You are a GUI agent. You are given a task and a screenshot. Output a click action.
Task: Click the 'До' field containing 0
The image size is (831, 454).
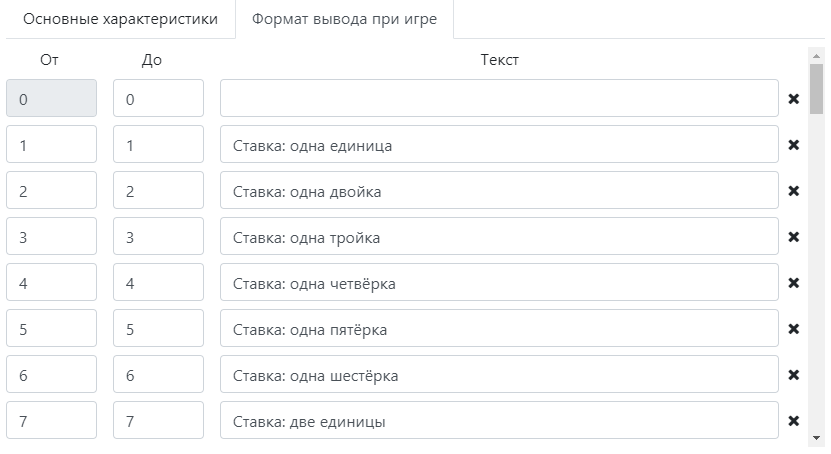(x=158, y=99)
